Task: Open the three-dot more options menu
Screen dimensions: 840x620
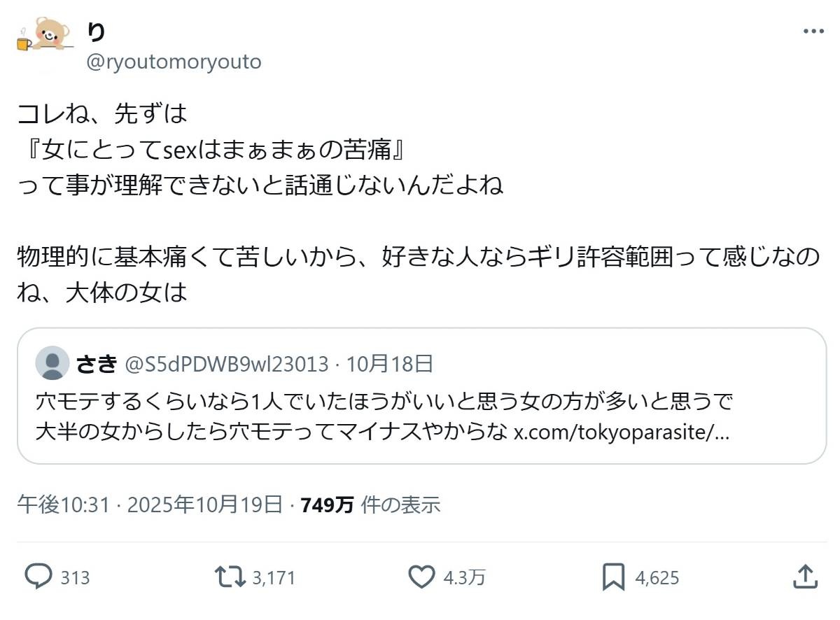Action: [813, 31]
